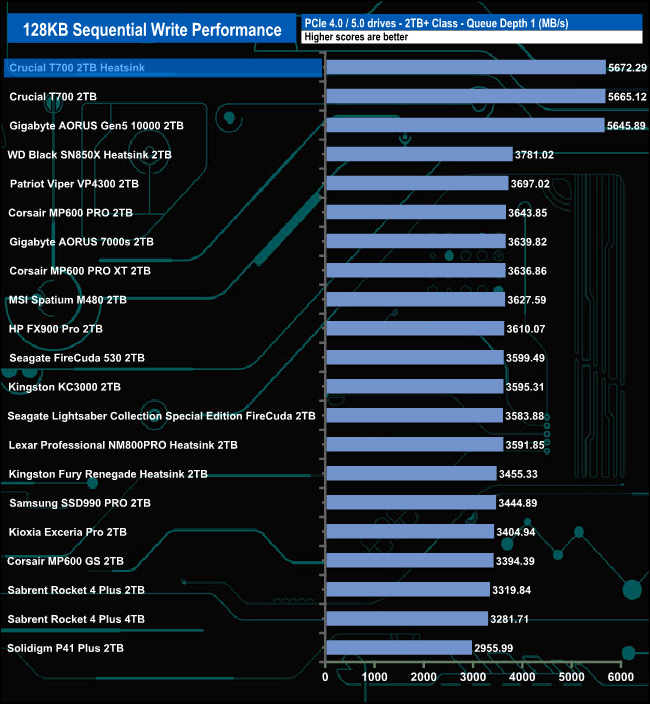This screenshot has height=704, width=650.
Task: Click 'Corsair MP600 PRO XT 2TB' label
Action: pos(80,271)
